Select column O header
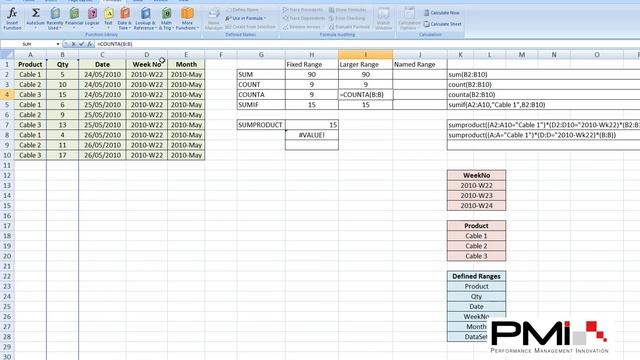 coord(597,54)
